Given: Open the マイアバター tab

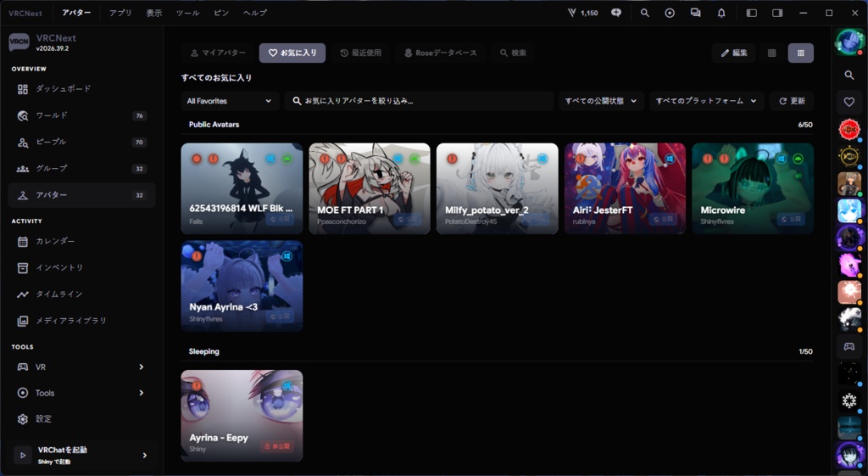Looking at the screenshot, I should [x=218, y=53].
